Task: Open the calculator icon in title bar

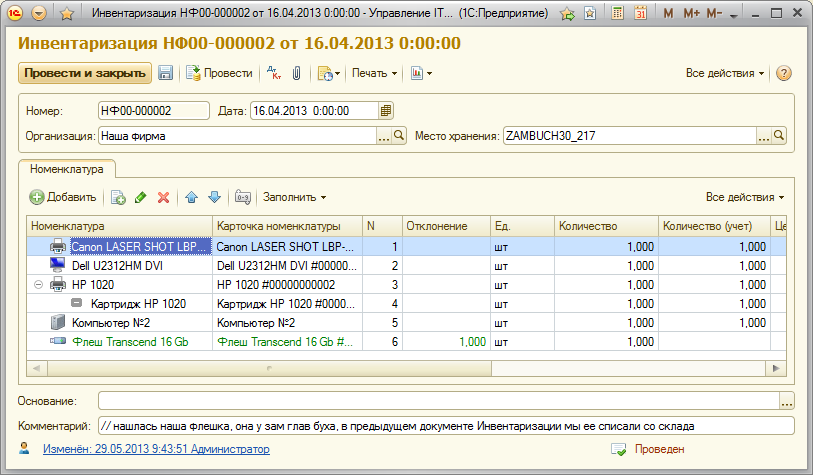Action: [617, 13]
